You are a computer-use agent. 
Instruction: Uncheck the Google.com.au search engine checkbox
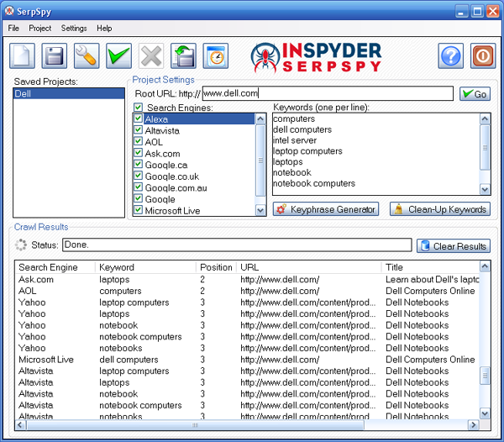pos(139,187)
